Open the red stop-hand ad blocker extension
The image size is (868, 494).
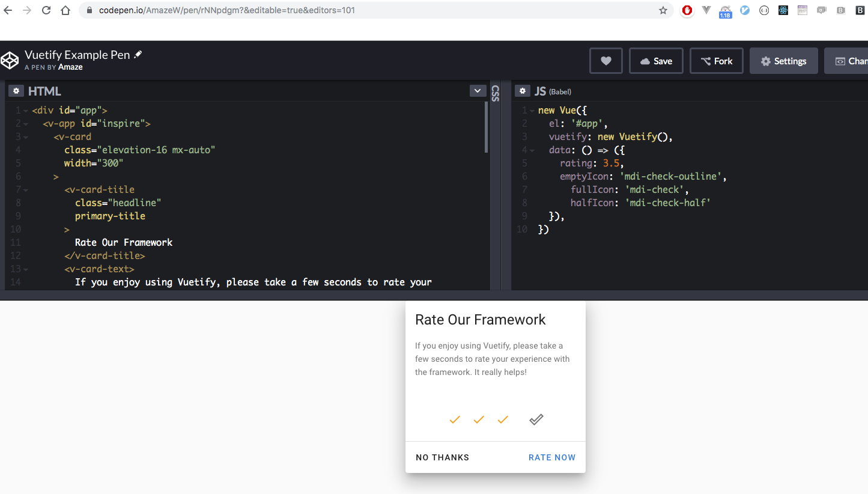[x=687, y=10]
